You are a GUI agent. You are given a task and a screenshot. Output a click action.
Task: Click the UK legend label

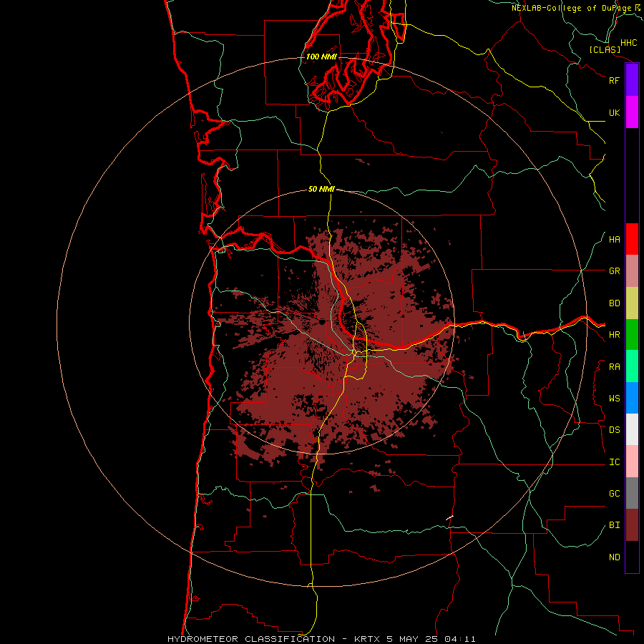click(x=614, y=112)
